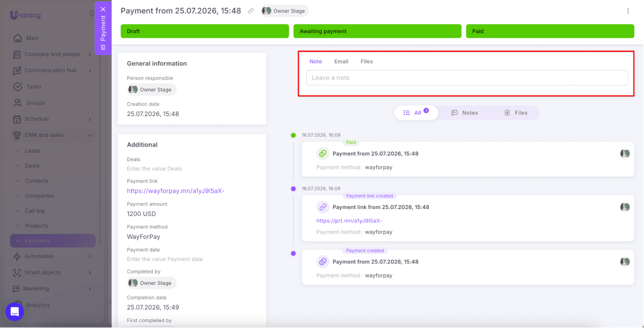The height and width of the screenshot is (328, 644).
Task: Click the 16.07.2026, 16:09 timeline marker
Action: [293, 135]
